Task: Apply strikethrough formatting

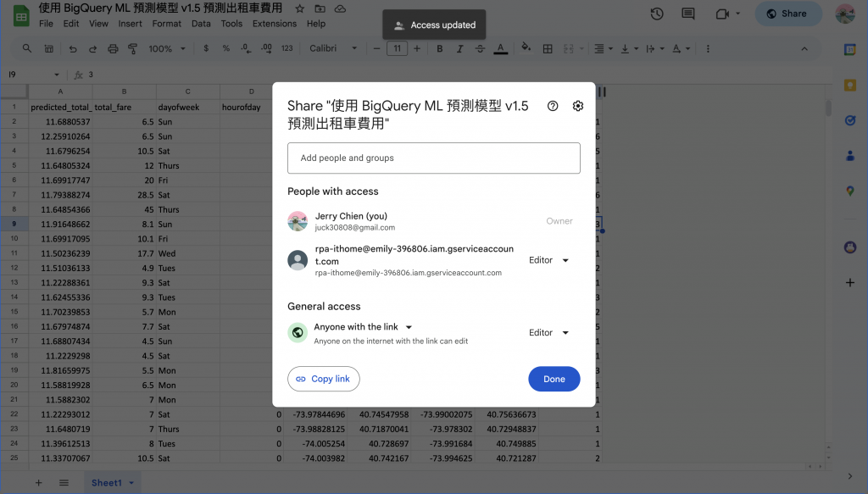Action: coord(480,48)
